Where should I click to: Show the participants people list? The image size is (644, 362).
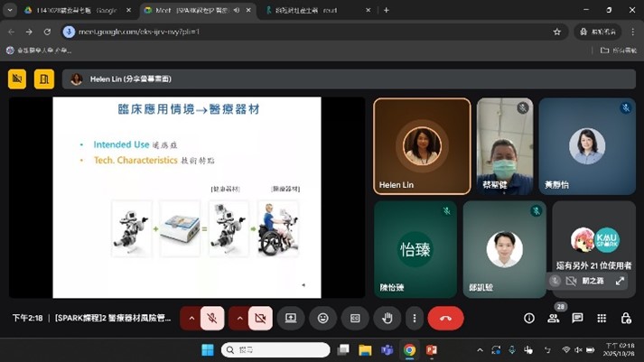[x=554, y=318]
